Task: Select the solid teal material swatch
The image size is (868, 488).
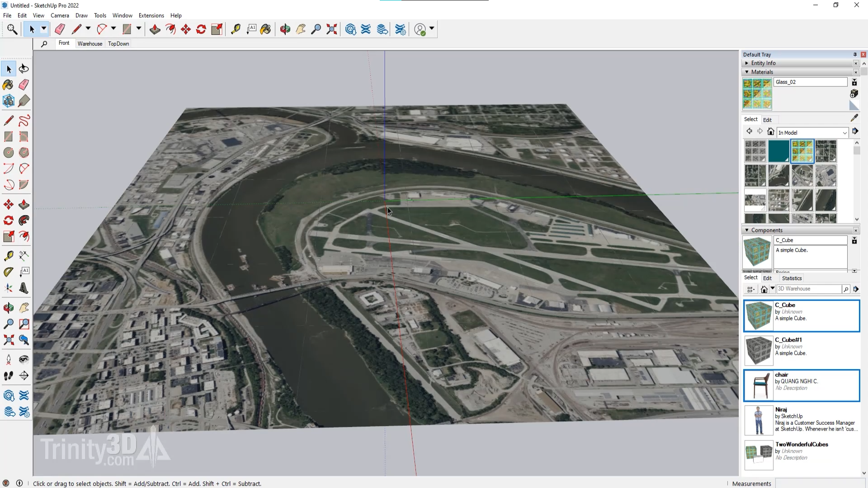Action: pos(778,151)
